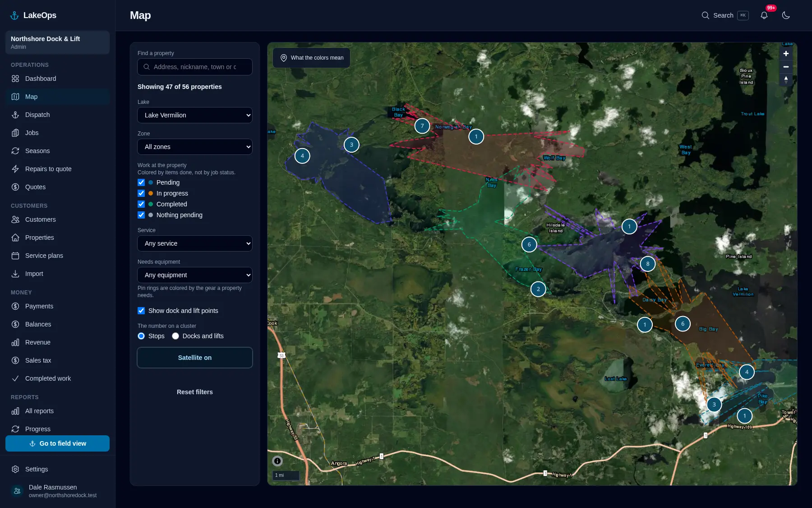Image resolution: width=812 pixels, height=508 pixels.
Task: Click the LakeOps anchor logo icon
Action: [14, 15]
